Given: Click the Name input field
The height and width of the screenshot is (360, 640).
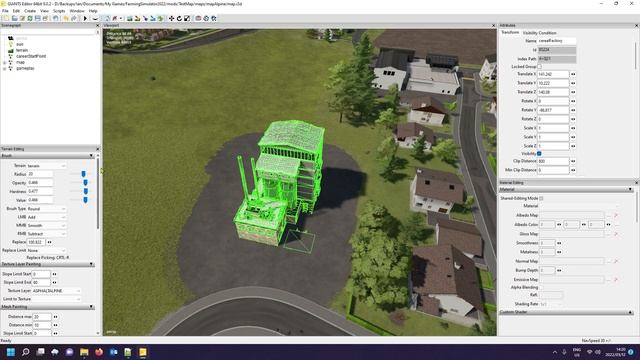Looking at the screenshot, I should 556,41.
